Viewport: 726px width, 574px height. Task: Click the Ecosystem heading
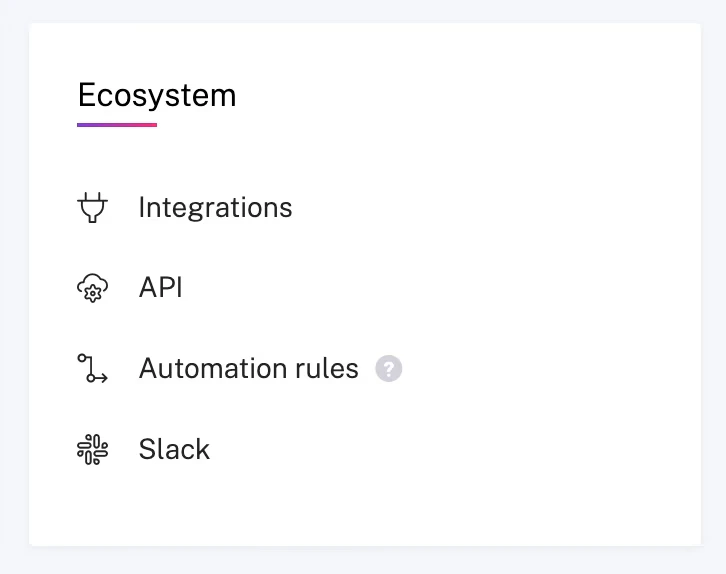click(x=157, y=95)
